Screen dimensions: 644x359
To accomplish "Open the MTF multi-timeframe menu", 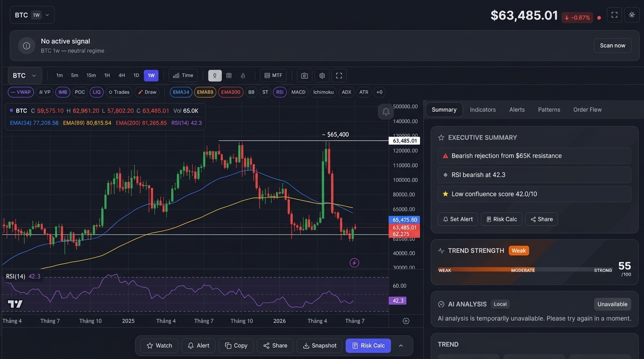I will 273,76.
